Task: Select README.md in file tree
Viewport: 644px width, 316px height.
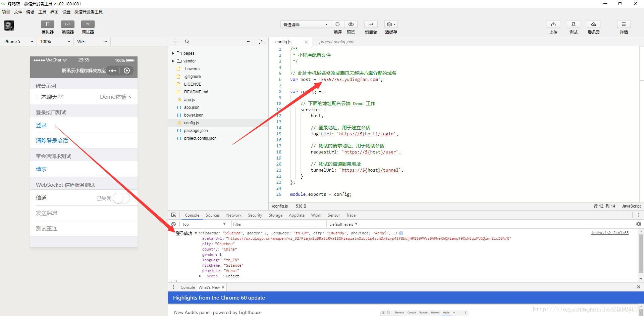Action: click(x=196, y=92)
